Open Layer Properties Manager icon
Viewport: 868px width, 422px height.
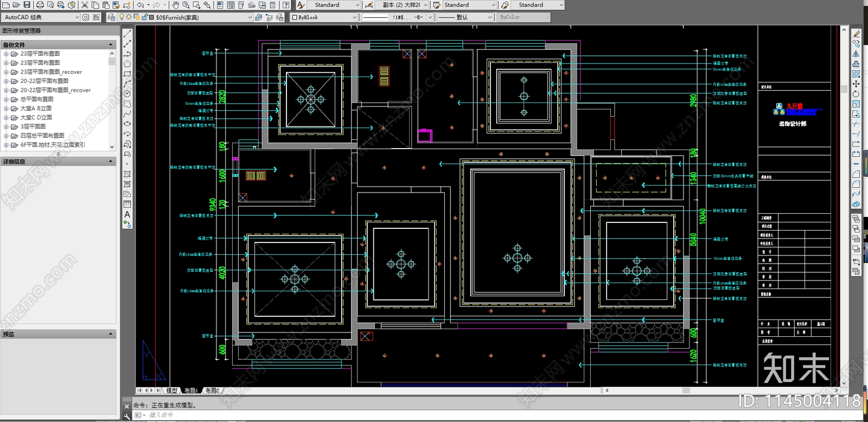111,17
